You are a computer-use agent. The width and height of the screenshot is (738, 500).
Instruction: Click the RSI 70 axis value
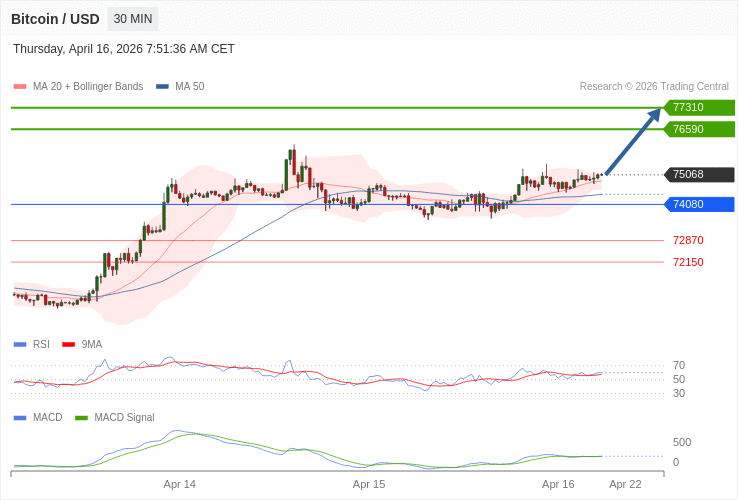pos(679,365)
